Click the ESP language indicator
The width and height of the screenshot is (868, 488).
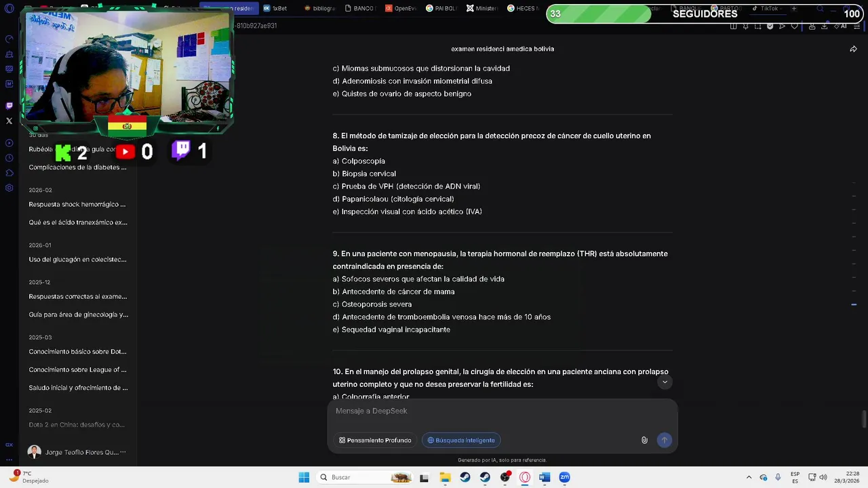[795, 477]
